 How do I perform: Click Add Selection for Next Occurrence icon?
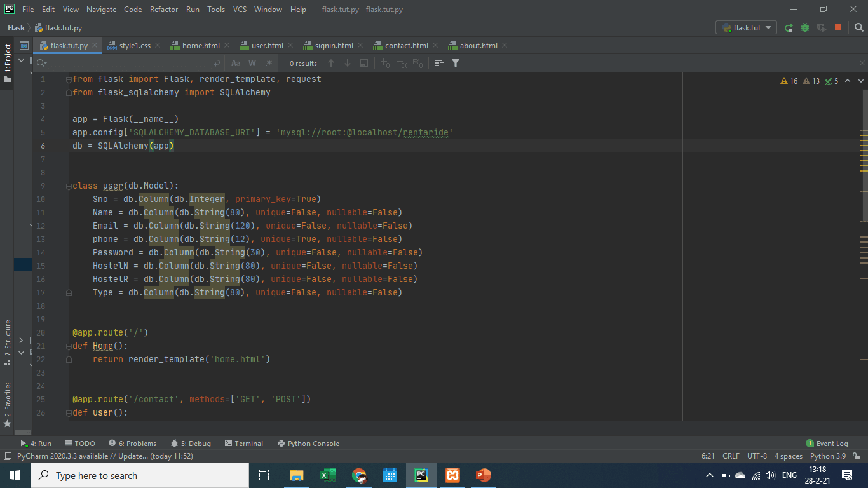click(385, 63)
